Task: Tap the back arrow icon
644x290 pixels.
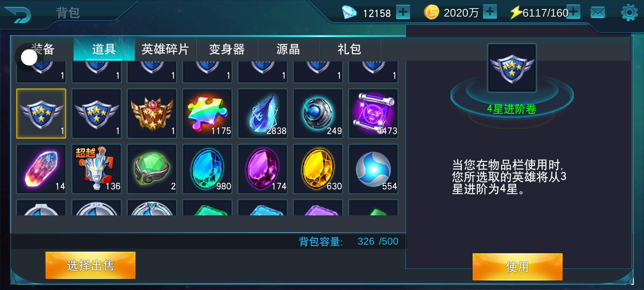Action: [18, 14]
